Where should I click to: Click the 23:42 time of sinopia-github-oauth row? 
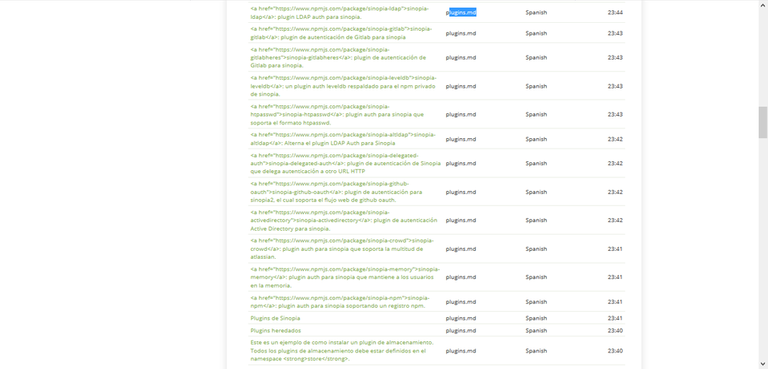click(615, 192)
